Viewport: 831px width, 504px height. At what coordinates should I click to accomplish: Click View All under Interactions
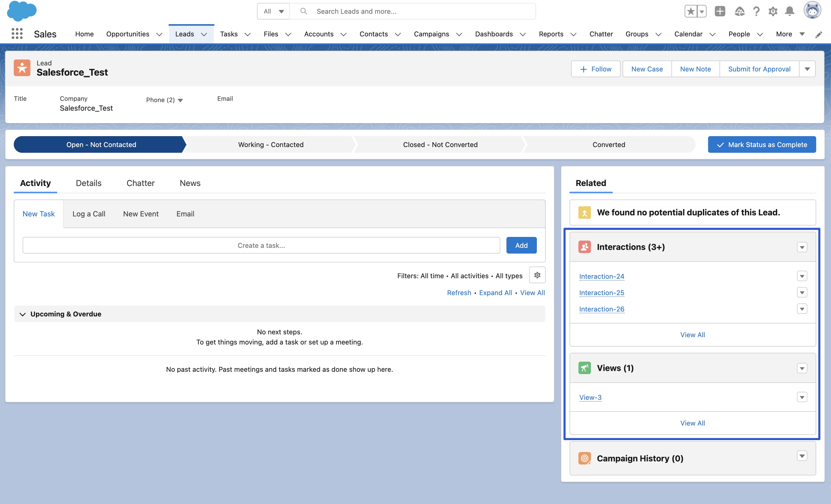click(692, 335)
